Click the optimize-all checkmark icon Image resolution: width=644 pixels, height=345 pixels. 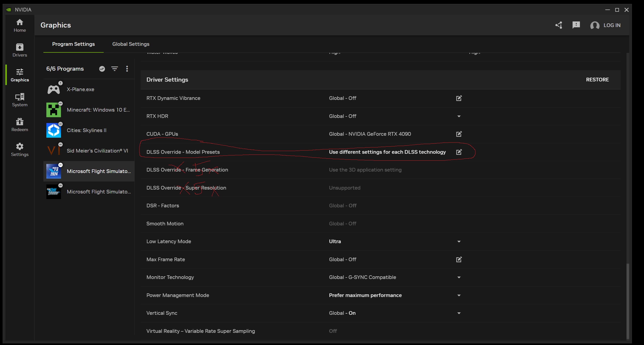(102, 69)
